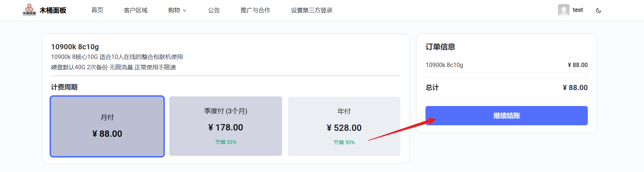Select the 月付 billing cycle

coord(107,126)
